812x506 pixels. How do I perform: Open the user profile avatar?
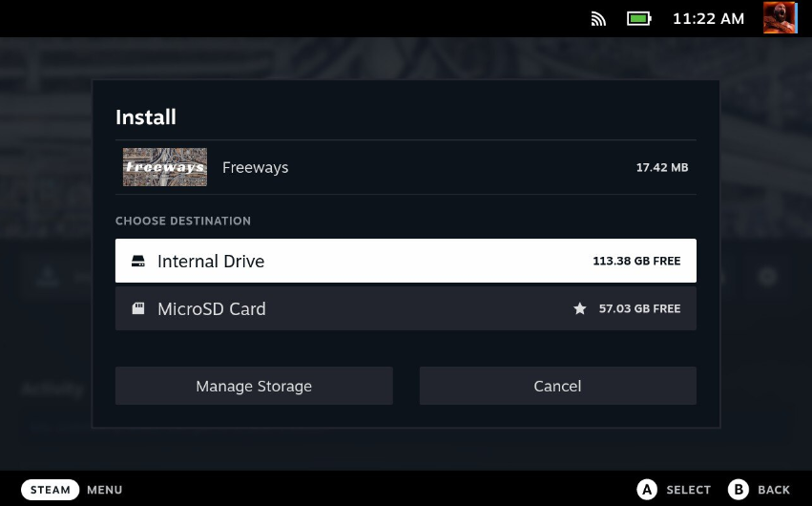coord(780,18)
